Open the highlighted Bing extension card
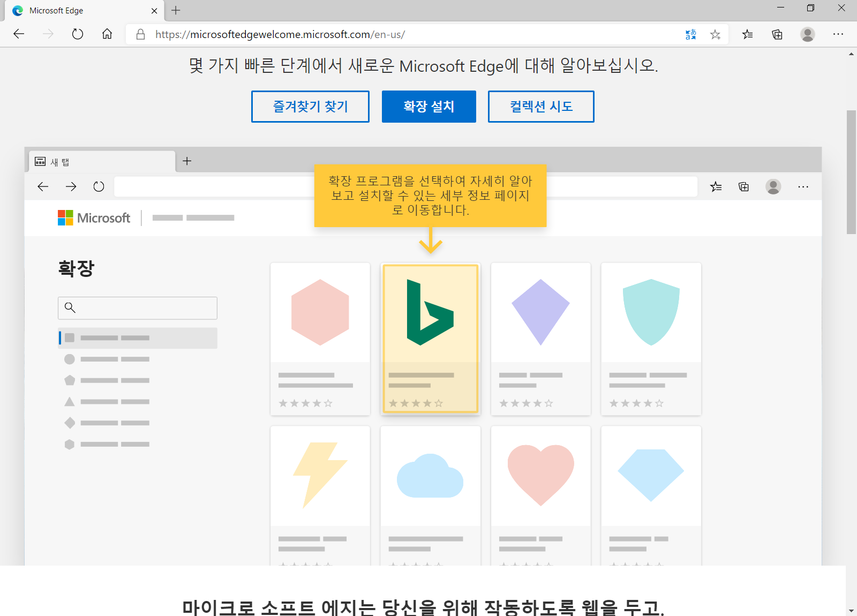 point(431,339)
